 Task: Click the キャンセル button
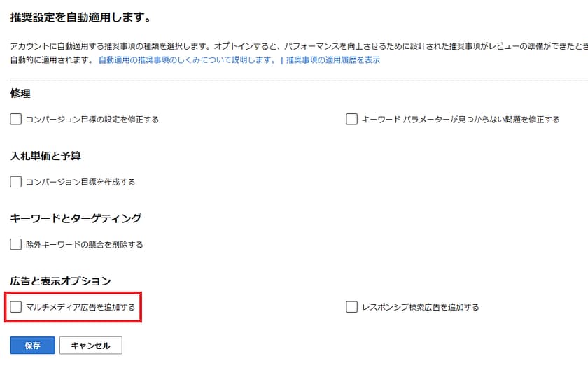pyautogui.click(x=90, y=346)
